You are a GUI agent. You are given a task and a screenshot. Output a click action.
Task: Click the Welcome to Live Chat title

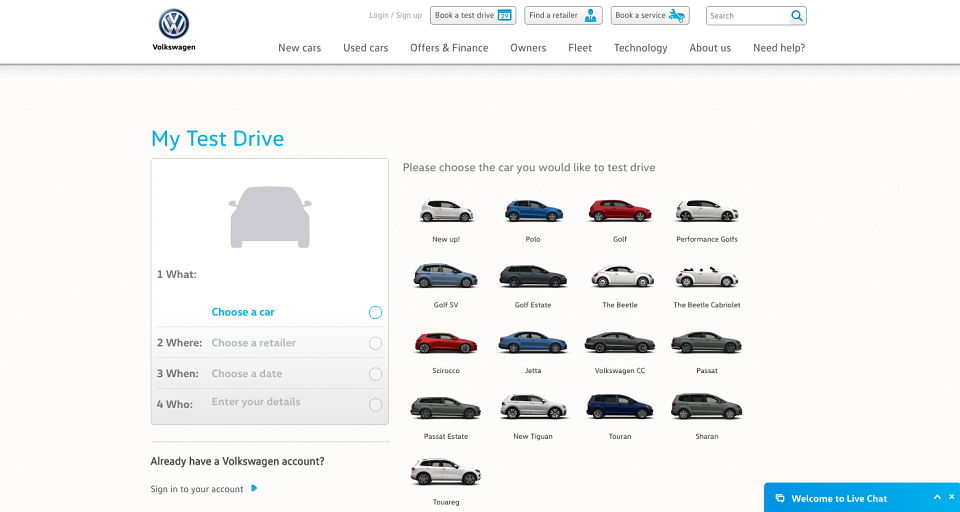[839, 499]
